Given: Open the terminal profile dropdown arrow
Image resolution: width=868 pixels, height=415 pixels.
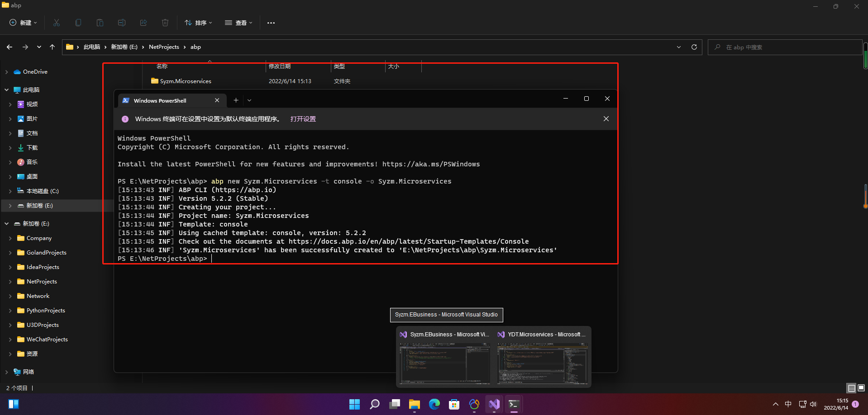Looking at the screenshot, I should pos(249,100).
